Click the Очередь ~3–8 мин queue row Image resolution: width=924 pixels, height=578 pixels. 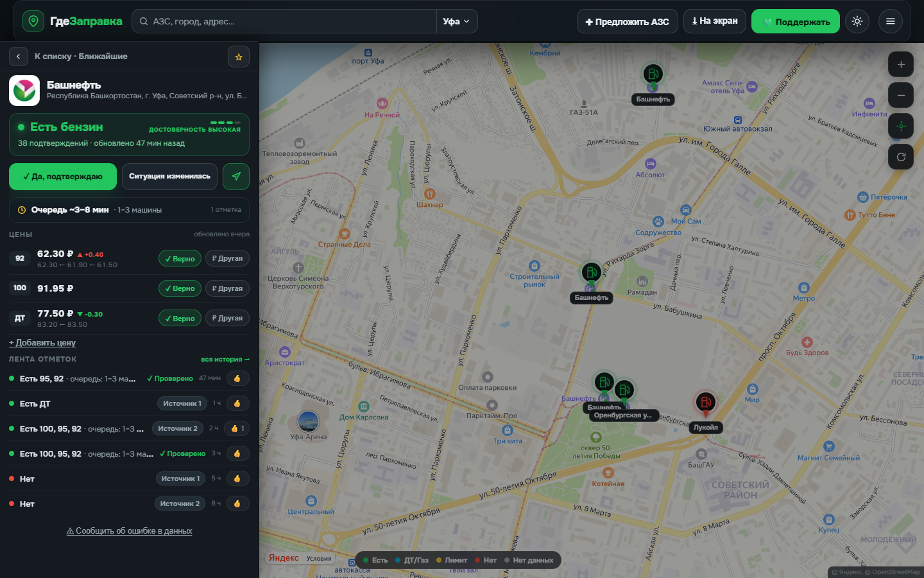click(x=129, y=210)
